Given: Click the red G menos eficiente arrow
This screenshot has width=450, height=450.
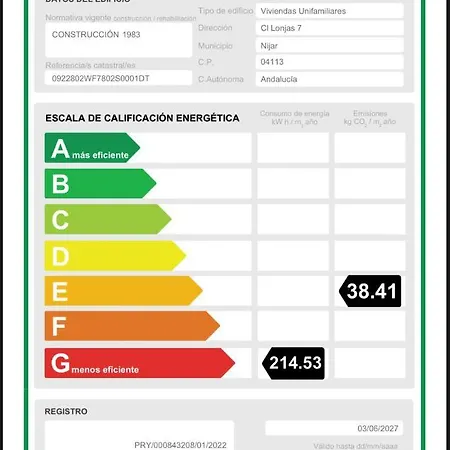Looking at the screenshot, I should coord(140,363).
